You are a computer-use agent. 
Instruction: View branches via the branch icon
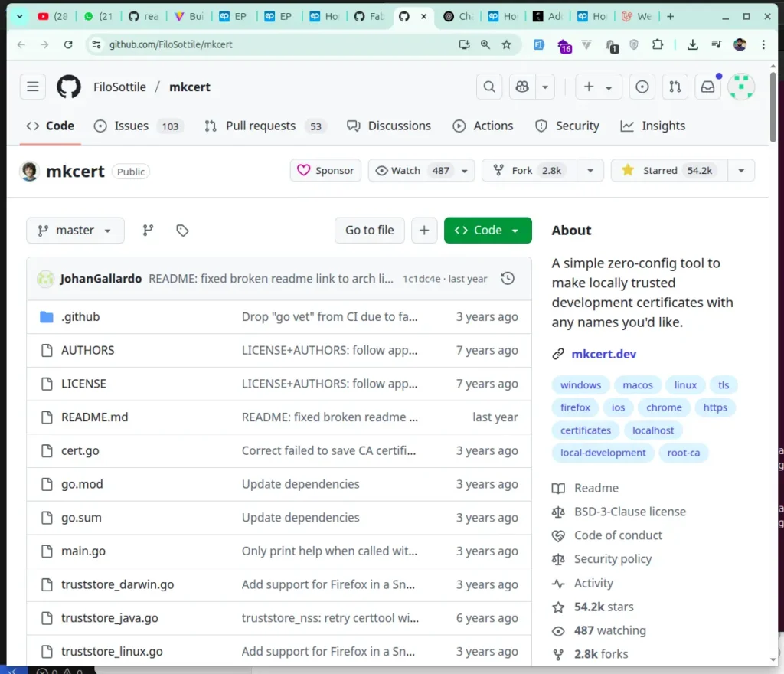(148, 231)
